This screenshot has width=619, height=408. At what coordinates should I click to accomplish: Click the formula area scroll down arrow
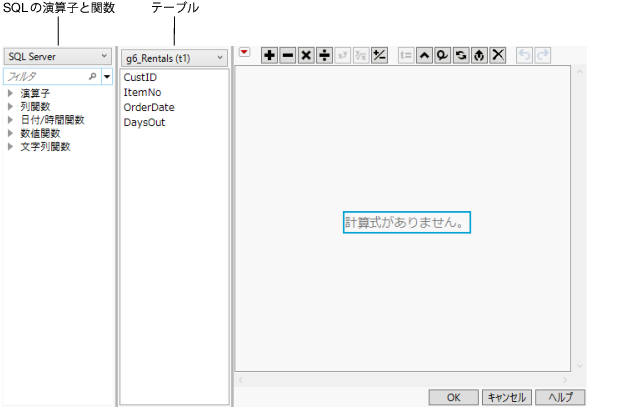pyautogui.click(x=580, y=366)
